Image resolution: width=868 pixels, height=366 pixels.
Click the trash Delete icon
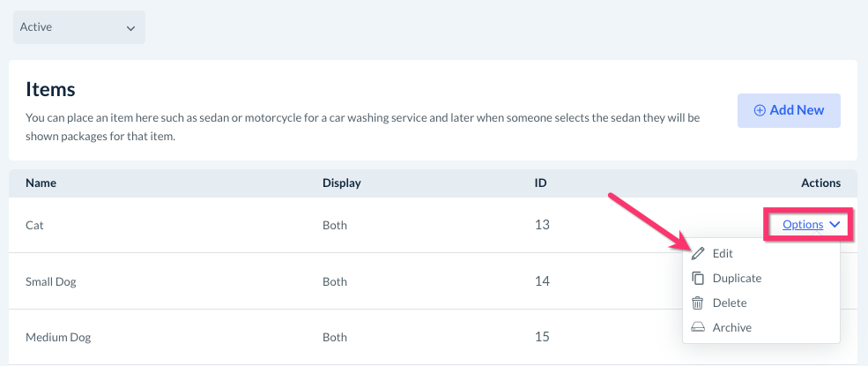point(698,303)
